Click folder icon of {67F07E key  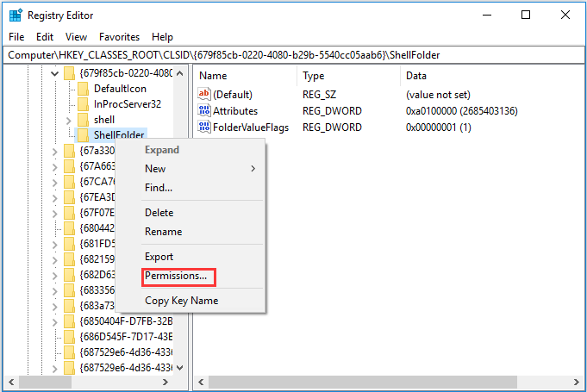(x=69, y=213)
